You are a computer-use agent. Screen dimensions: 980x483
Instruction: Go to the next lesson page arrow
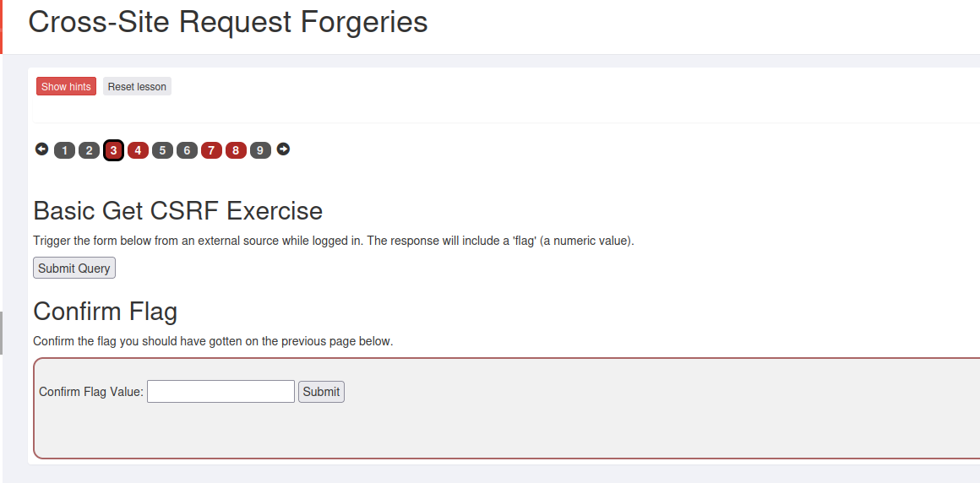point(283,149)
